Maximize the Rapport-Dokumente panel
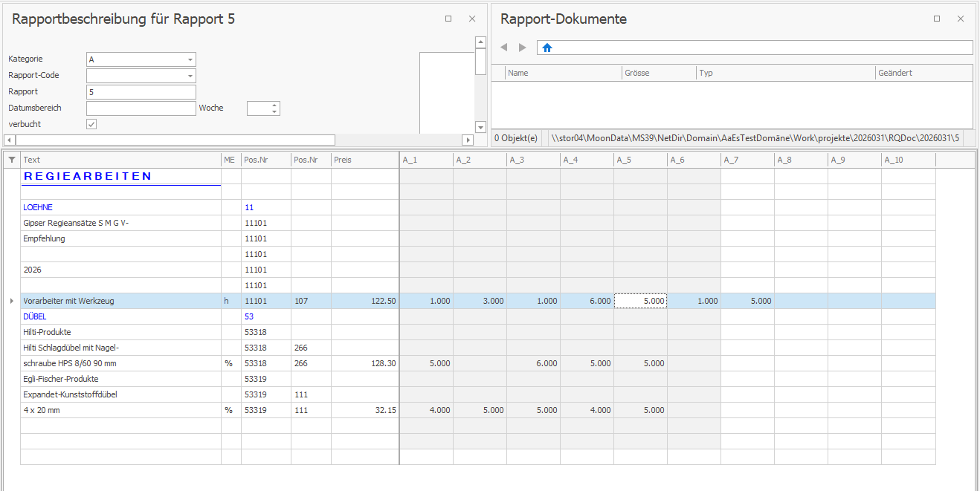This screenshot has width=980, height=491. coord(937,19)
